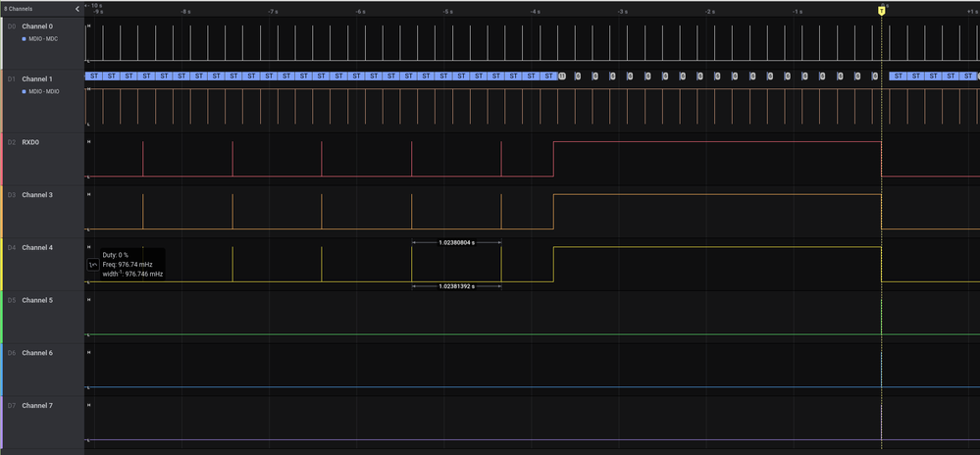Image resolution: width=980 pixels, height=455 pixels.
Task: Click the 1.02380804 s timing measurement
Action: (x=456, y=242)
